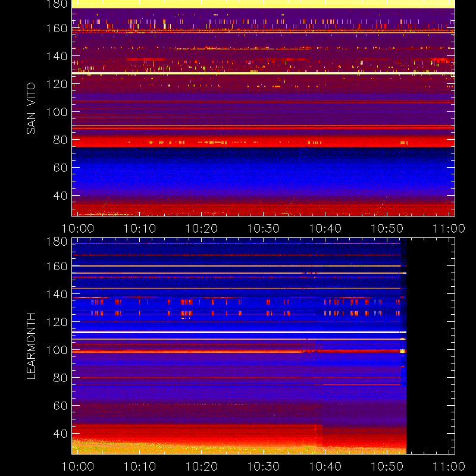Select the 160 tick label on Learmonth plot
Screen dimensions: 476x476
(x=57, y=266)
